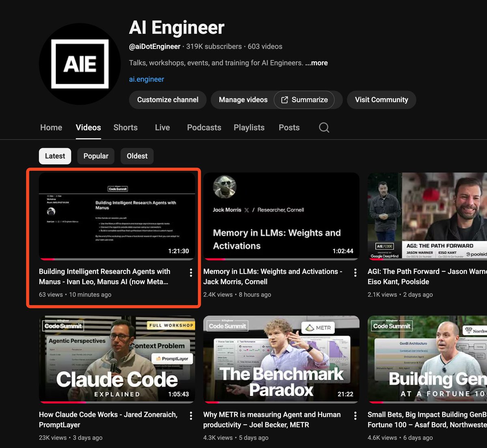Open options menu for How Claude Code Works video
Image resolution: width=487 pixels, height=448 pixels.
click(x=191, y=416)
